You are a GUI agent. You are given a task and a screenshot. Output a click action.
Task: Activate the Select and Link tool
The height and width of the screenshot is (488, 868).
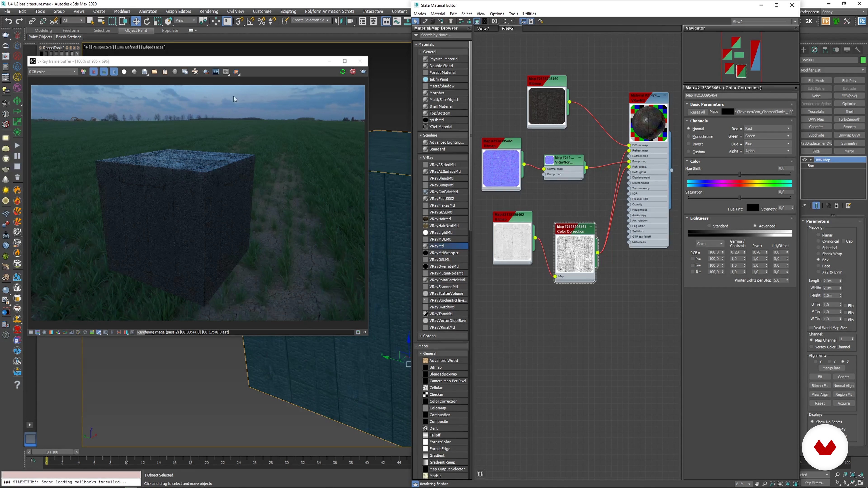pos(32,21)
